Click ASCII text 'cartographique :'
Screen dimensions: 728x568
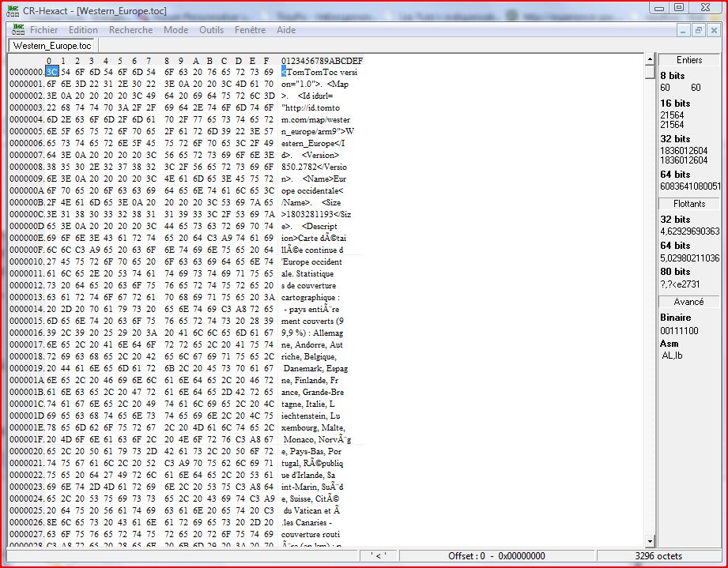[311, 298]
